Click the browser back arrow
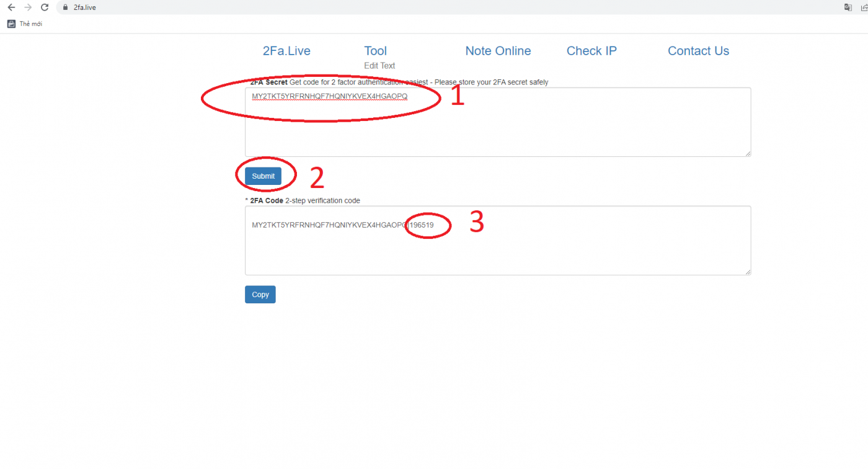868x469 pixels. pos(11,7)
